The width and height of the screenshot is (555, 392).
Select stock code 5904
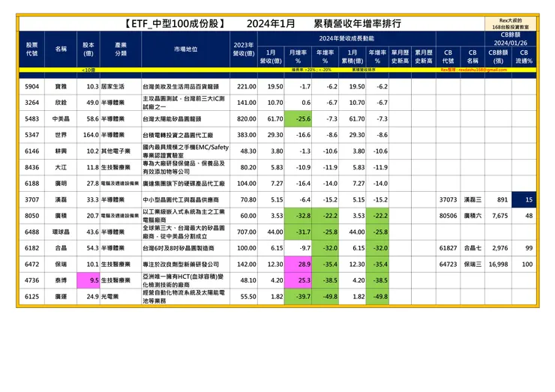[31, 86]
